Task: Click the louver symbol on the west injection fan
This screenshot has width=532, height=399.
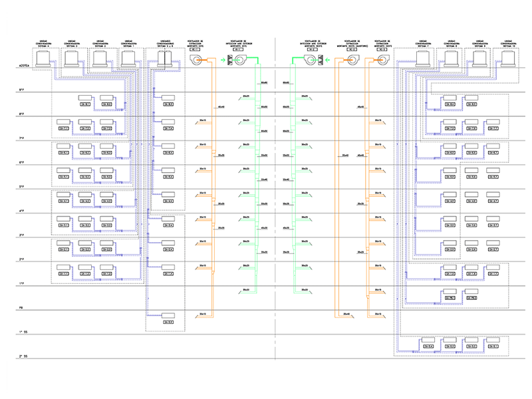Action: coord(321,61)
